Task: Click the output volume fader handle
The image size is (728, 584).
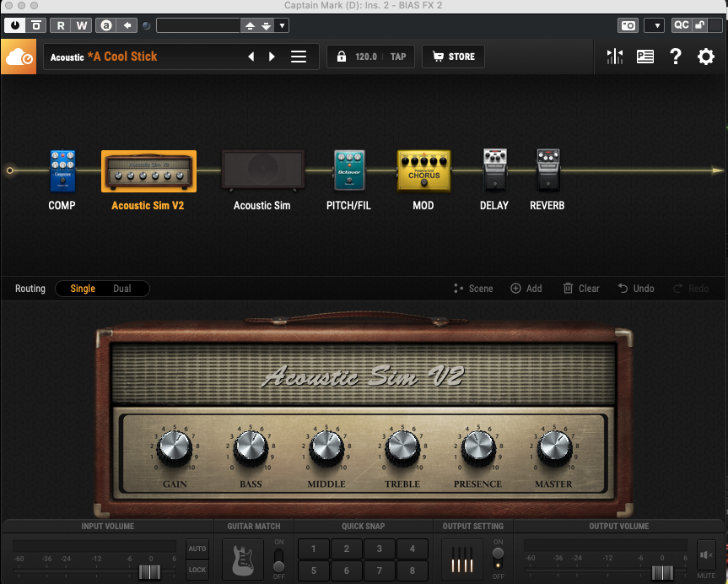Action: coord(662,572)
